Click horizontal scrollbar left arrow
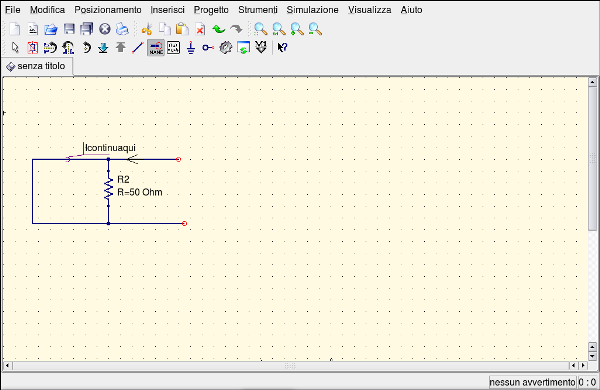 [x=7, y=366]
